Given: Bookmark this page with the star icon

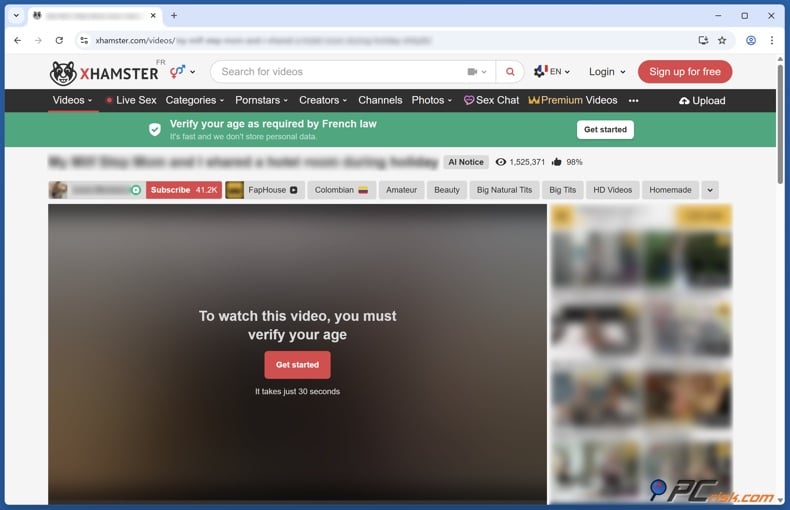Looking at the screenshot, I should coord(722,40).
